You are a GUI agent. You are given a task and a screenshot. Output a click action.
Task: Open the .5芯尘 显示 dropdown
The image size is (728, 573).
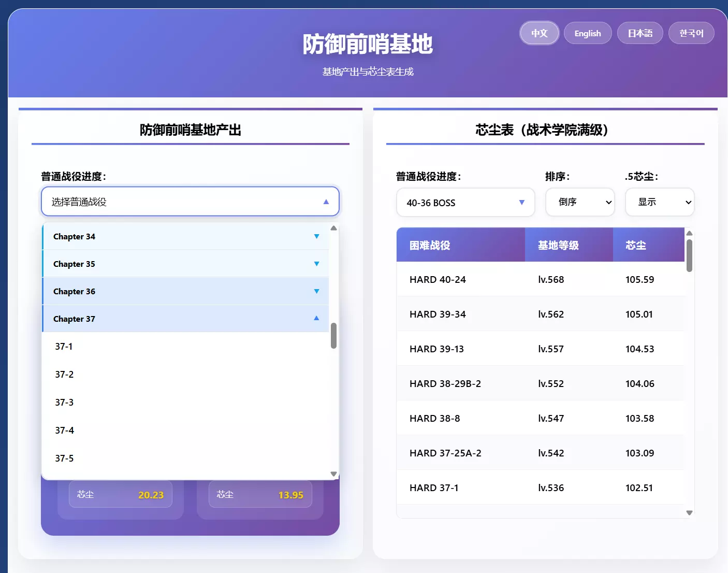(659, 202)
